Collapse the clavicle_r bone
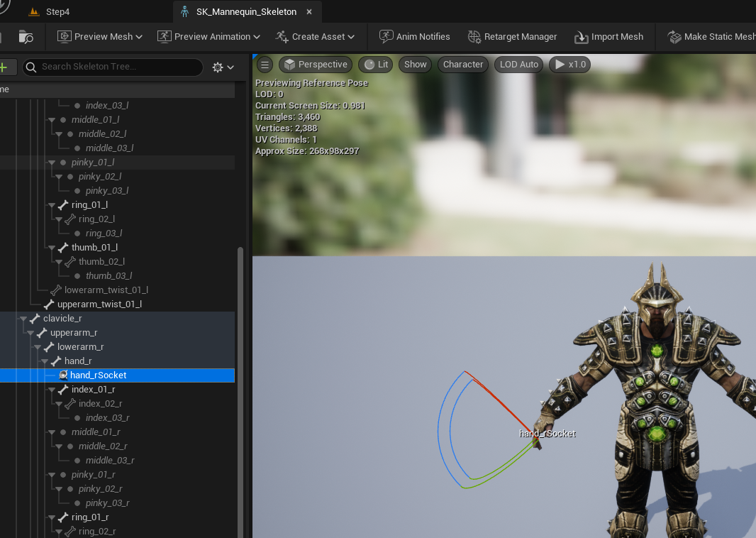The height and width of the screenshot is (538, 756). tap(23, 319)
